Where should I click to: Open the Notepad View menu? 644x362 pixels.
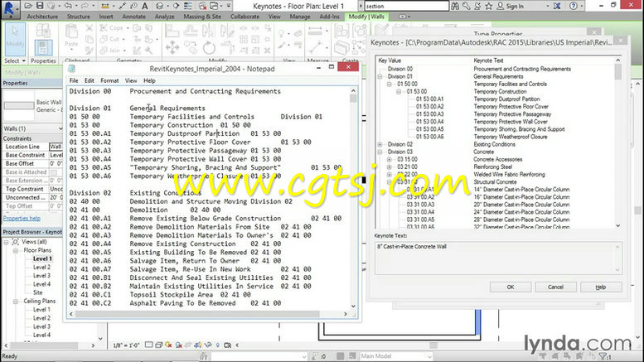coord(131,80)
